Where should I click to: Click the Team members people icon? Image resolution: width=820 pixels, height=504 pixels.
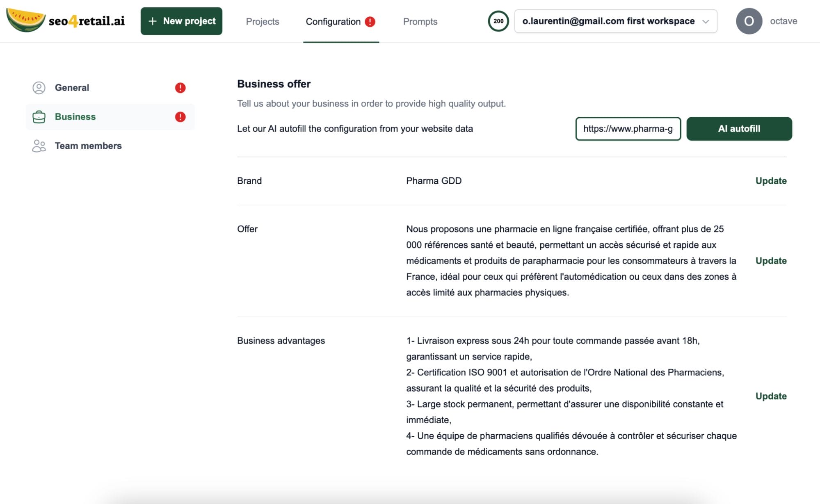[x=39, y=146]
